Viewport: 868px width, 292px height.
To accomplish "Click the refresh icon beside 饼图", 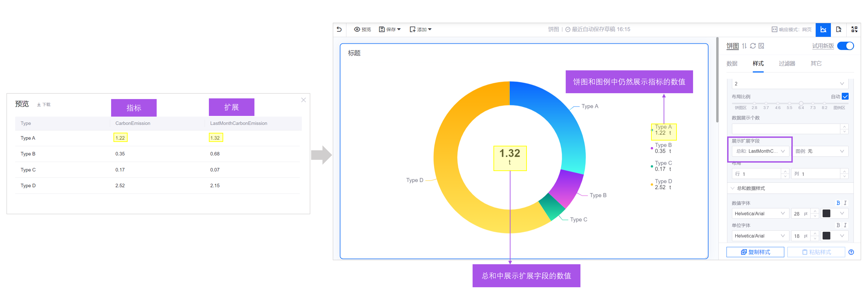I will [753, 46].
